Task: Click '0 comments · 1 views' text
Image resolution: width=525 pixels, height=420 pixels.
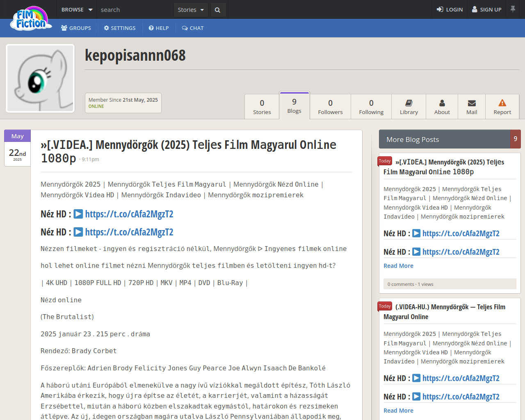Action: coord(410,284)
